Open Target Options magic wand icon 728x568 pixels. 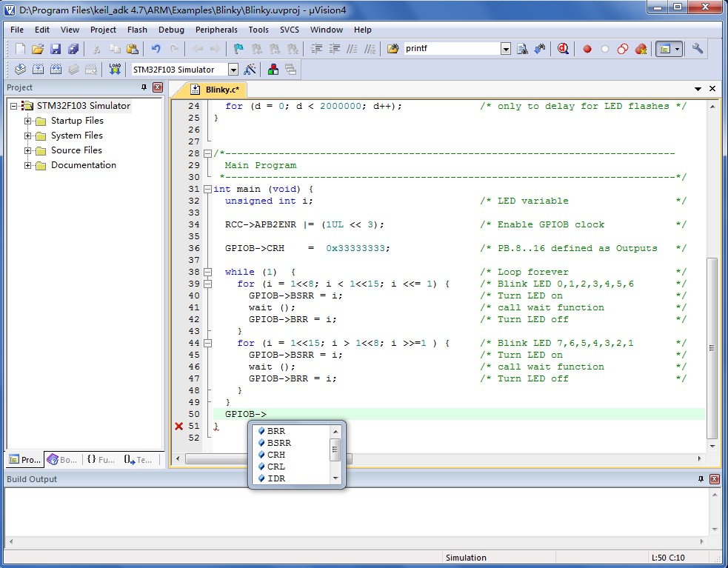point(250,70)
